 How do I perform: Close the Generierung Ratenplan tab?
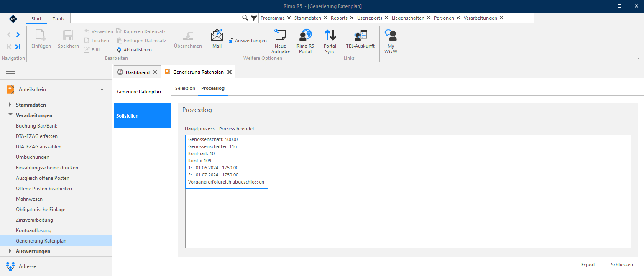point(229,72)
